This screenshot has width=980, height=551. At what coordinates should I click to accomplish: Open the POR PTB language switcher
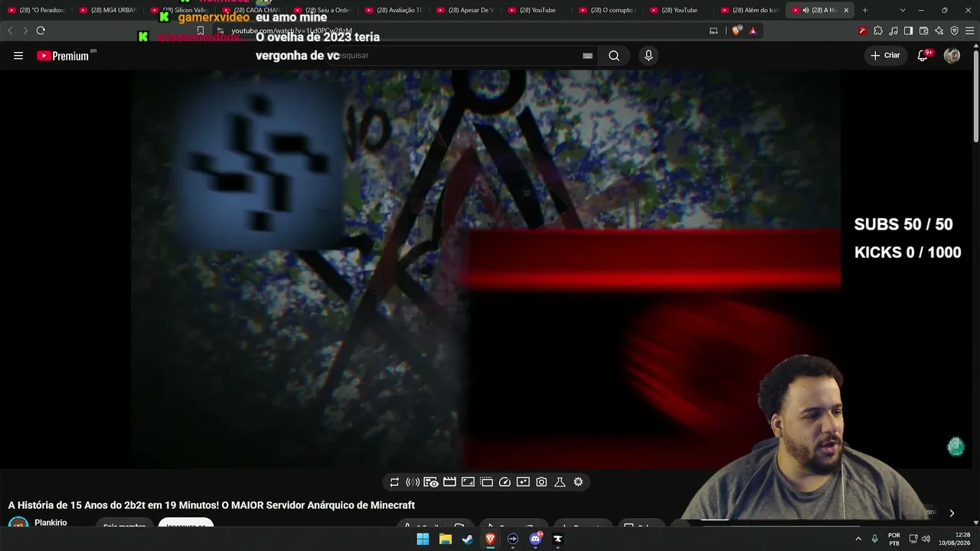(x=894, y=539)
